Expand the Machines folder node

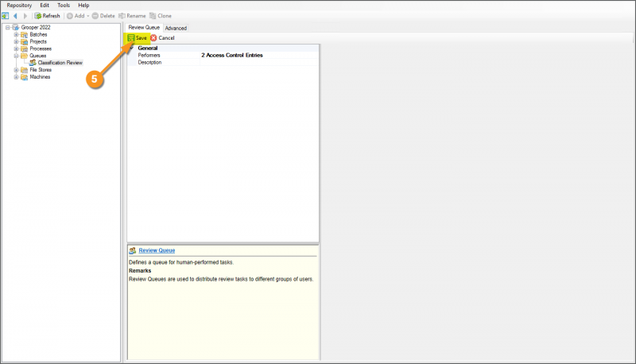[16, 76]
